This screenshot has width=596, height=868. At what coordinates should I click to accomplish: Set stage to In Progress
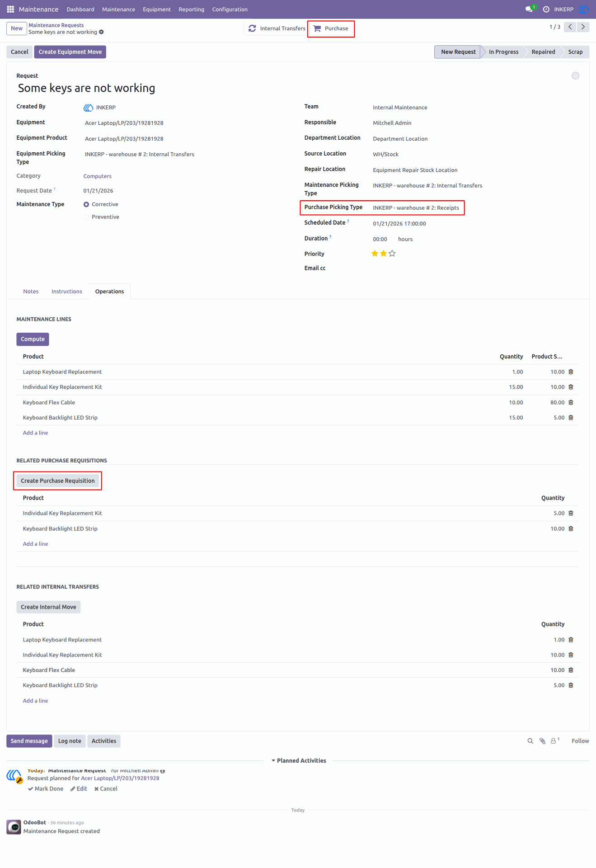pyautogui.click(x=503, y=52)
